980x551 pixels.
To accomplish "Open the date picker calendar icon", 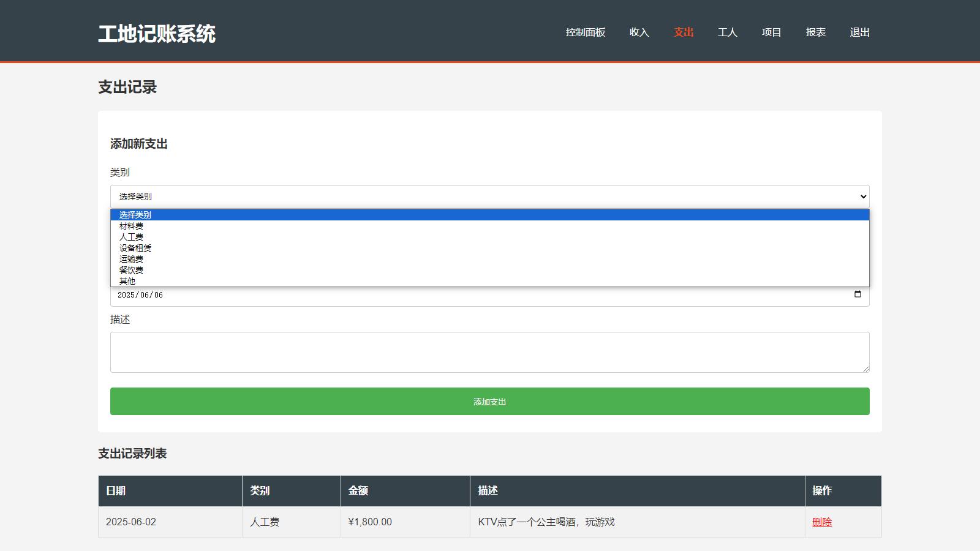I will click(858, 294).
